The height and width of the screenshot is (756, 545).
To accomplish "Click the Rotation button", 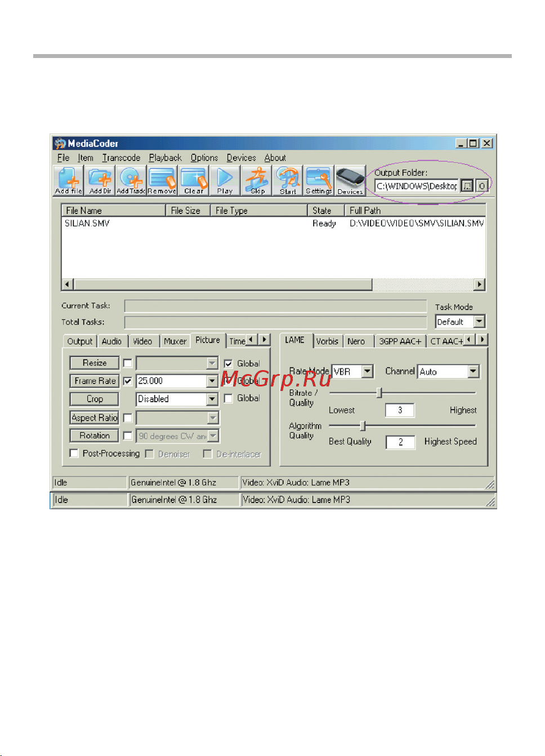I will click(x=95, y=435).
